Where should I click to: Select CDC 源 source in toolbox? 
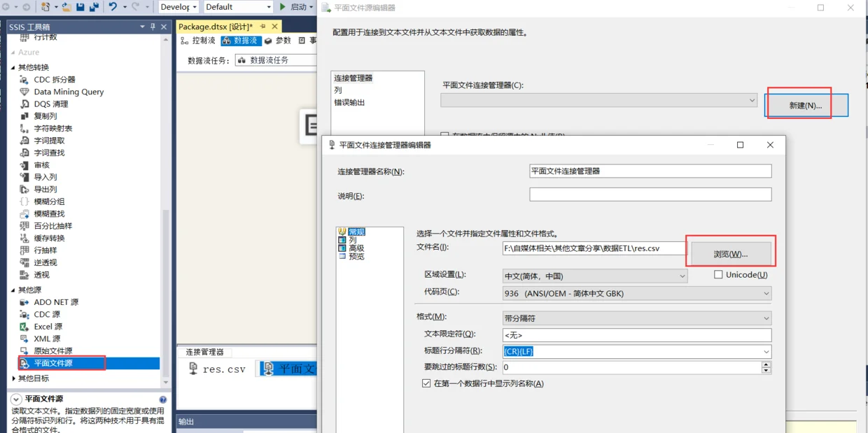point(47,315)
